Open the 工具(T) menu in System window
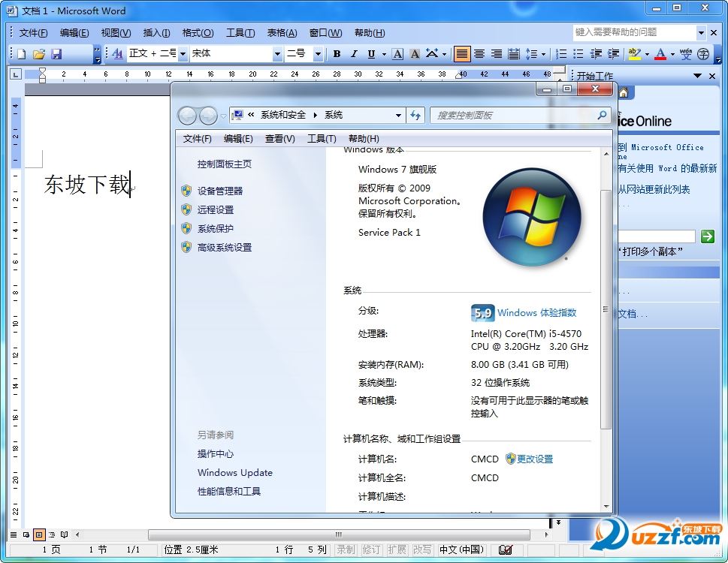728x563 pixels. [322, 139]
